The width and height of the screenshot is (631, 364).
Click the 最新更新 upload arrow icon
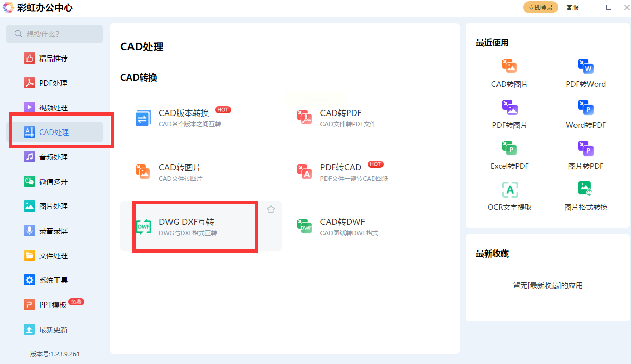coord(29,329)
